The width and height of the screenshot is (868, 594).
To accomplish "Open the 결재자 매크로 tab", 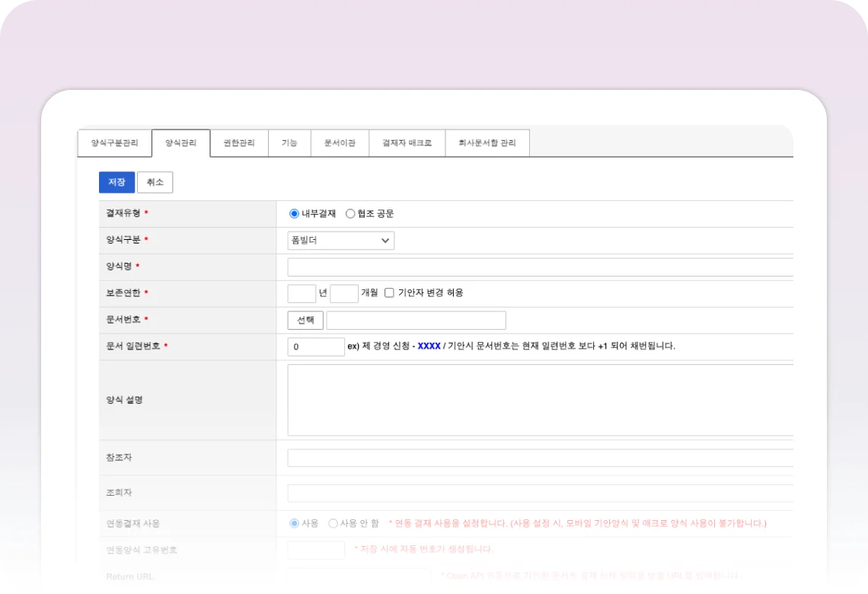I will pyautogui.click(x=407, y=143).
